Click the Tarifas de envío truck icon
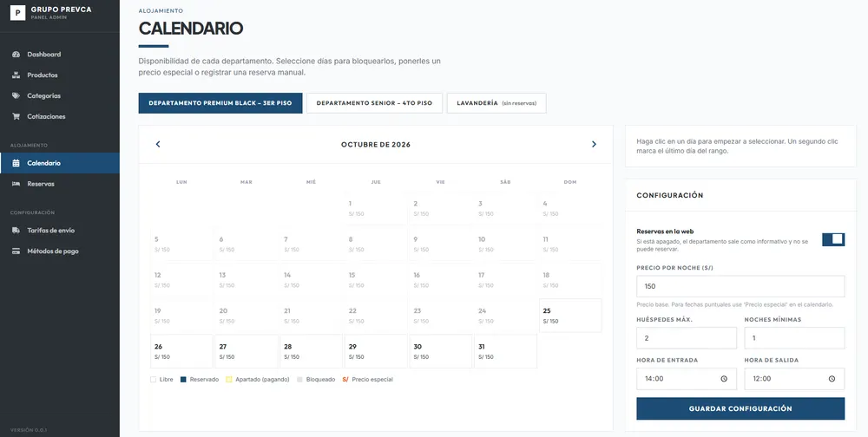 point(16,230)
